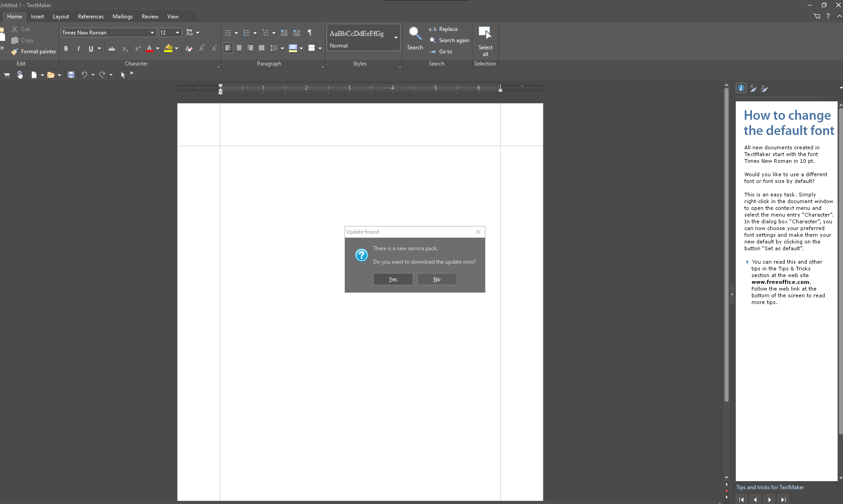Click the borders icon
843x504 pixels.
coord(312,48)
